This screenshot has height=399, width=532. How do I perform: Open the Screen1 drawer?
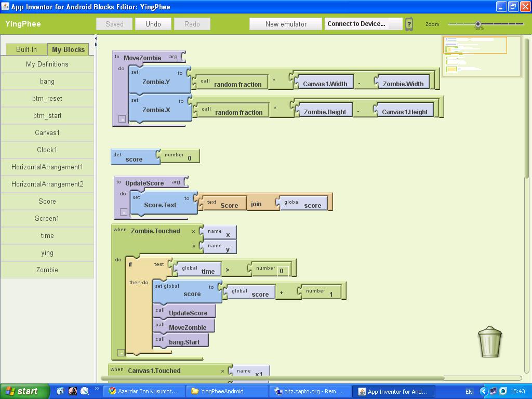[x=47, y=219]
